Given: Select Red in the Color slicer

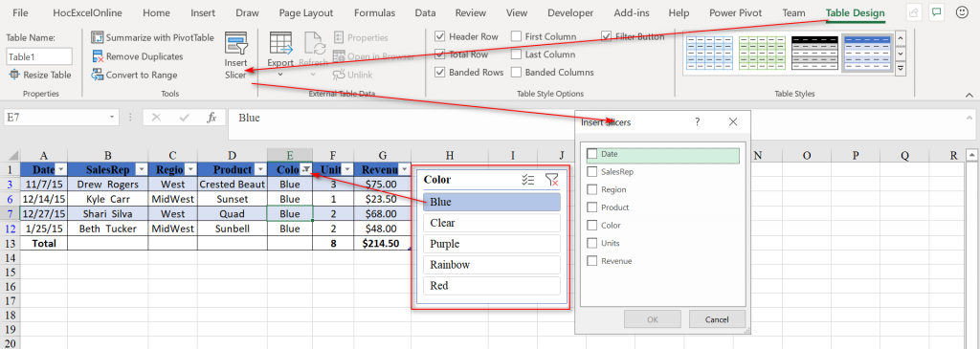Looking at the screenshot, I should 491,286.
